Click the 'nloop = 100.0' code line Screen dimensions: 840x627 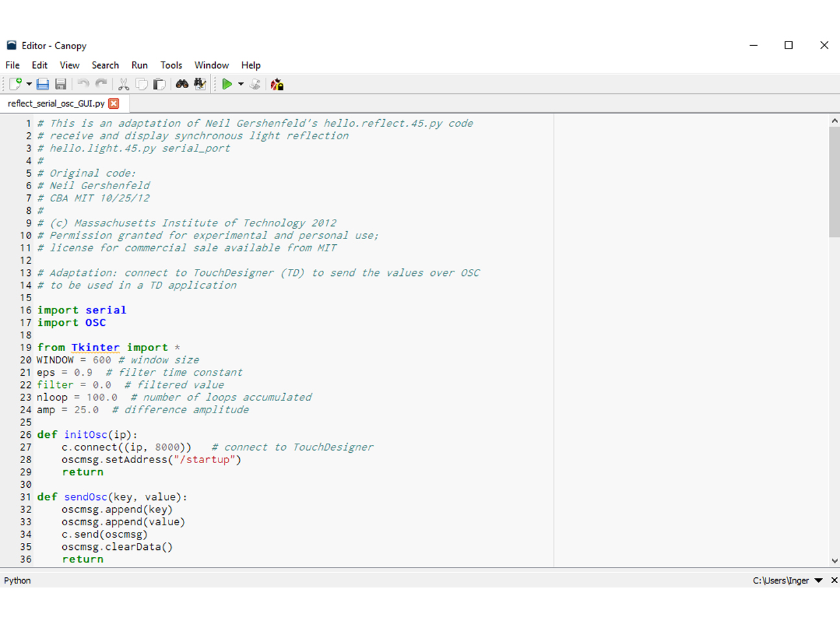click(77, 398)
